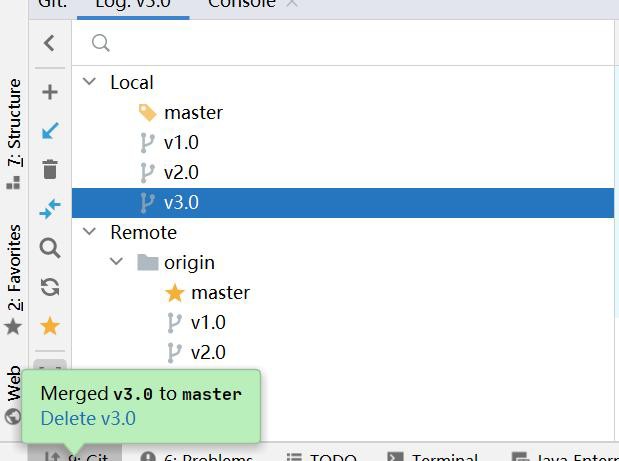
Task: Select remote origin master branch
Action: [220, 292]
